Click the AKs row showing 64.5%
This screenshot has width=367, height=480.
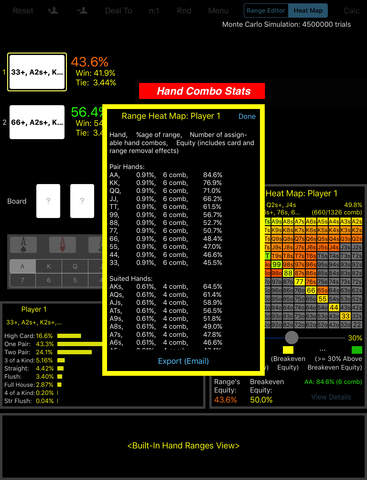pyautogui.click(x=166, y=287)
